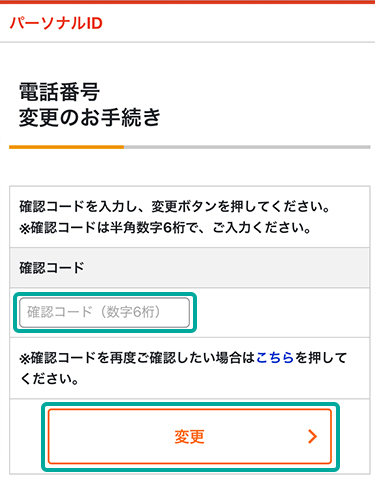375x492 pixels.
Task: Click the ID letters in the red logo
Action: [x=93, y=23]
